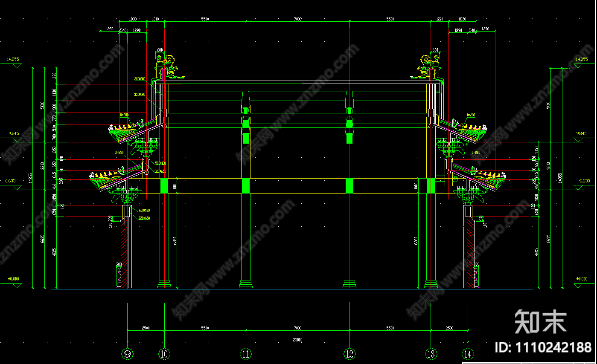The width and height of the screenshot is (597, 364).
Task: Select grid axis bubble number 11
Action: (x=246, y=353)
